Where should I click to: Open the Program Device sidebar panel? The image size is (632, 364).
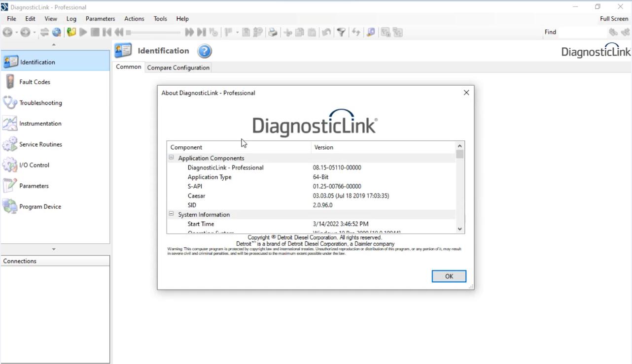(x=55, y=206)
